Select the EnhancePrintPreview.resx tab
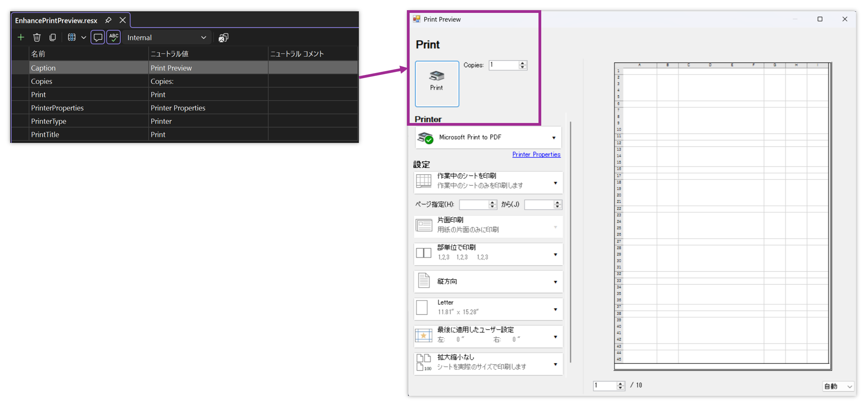This screenshot has width=868, height=408. click(x=56, y=20)
